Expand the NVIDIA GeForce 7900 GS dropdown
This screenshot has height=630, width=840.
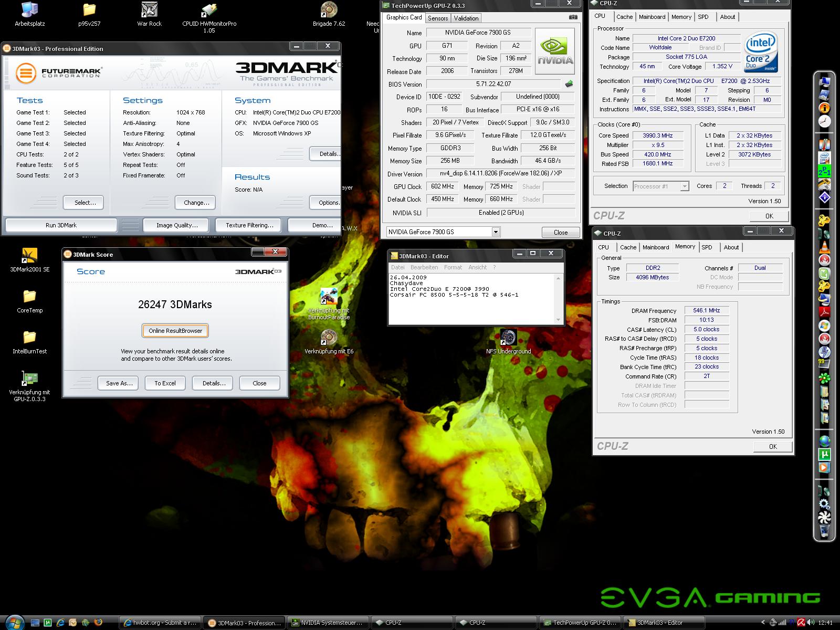tap(496, 232)
